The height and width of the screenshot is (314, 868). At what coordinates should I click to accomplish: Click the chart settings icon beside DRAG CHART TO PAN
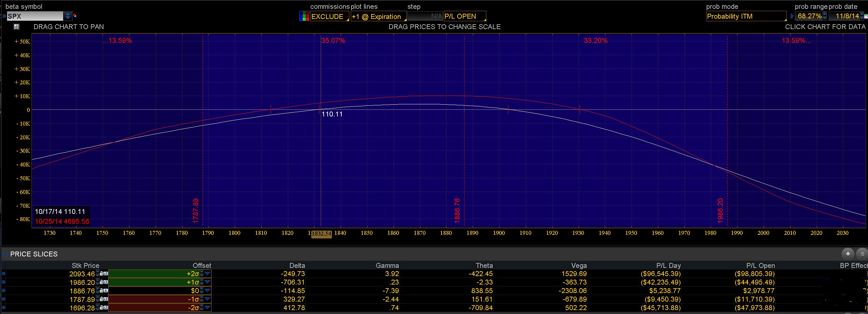16,26
